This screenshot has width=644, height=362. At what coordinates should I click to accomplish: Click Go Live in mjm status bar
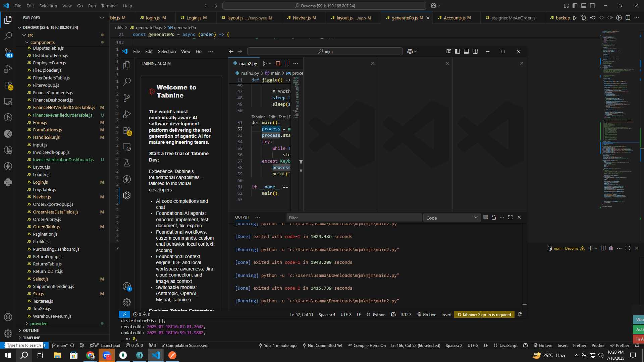coord(427,315)
